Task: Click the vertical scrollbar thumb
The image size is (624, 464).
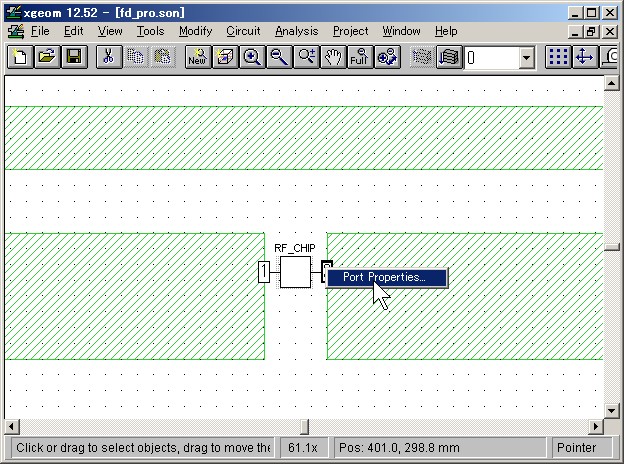Action: point(611,247)
